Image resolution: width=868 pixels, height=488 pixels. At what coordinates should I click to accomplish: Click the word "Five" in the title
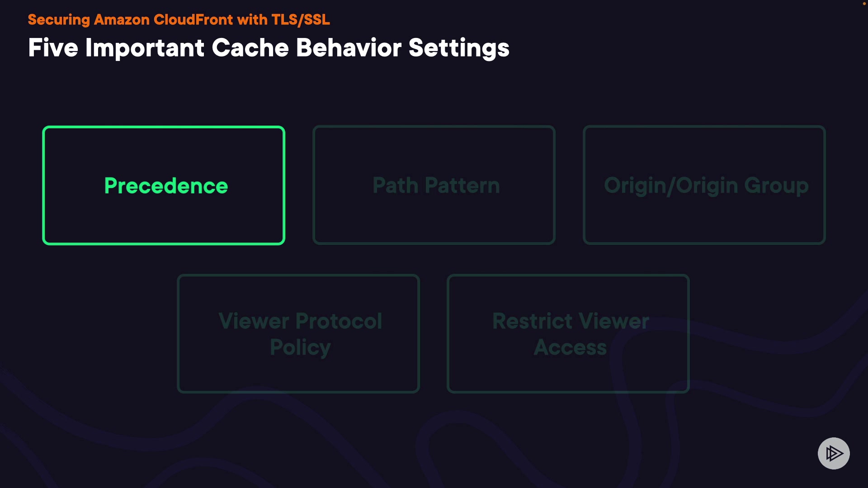[53, 47]
